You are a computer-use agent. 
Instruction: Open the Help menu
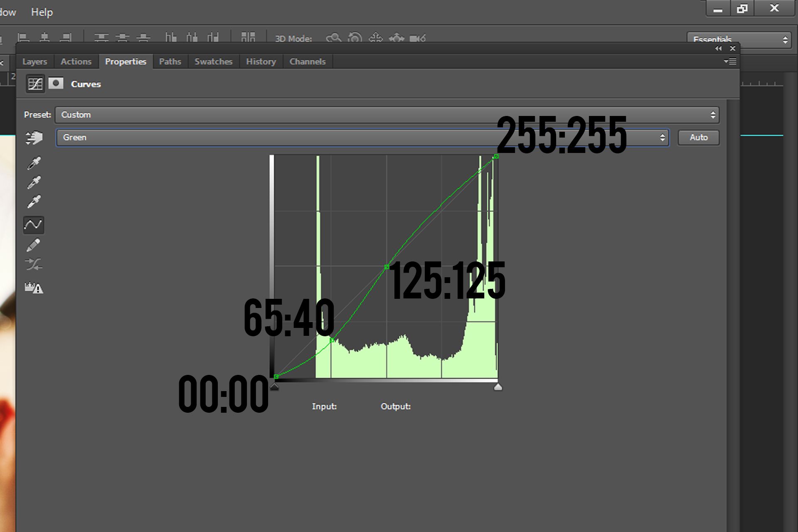point(42,12)
